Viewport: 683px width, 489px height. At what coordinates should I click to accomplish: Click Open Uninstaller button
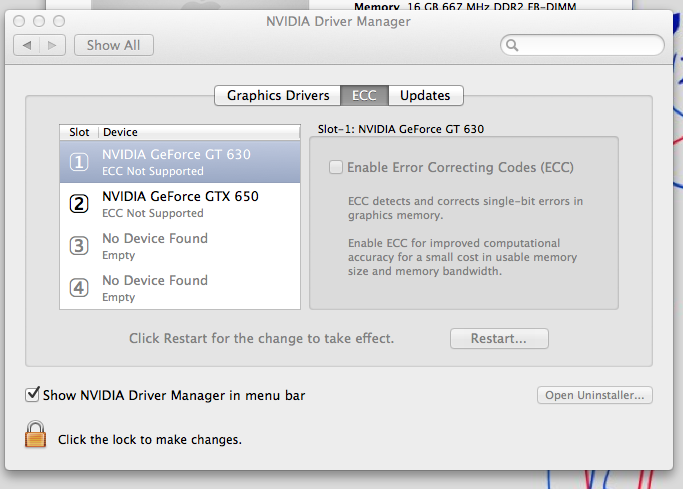(x=595, y=395)
